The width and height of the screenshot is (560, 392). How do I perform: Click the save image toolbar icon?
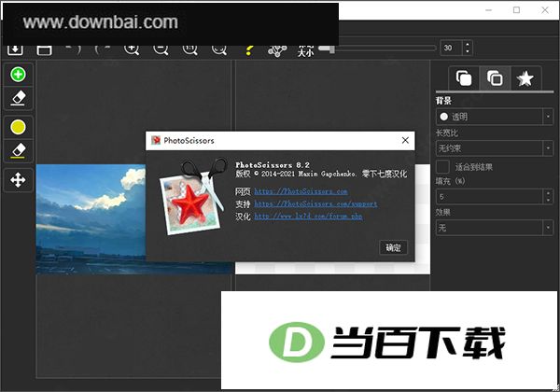coord(44,49)
